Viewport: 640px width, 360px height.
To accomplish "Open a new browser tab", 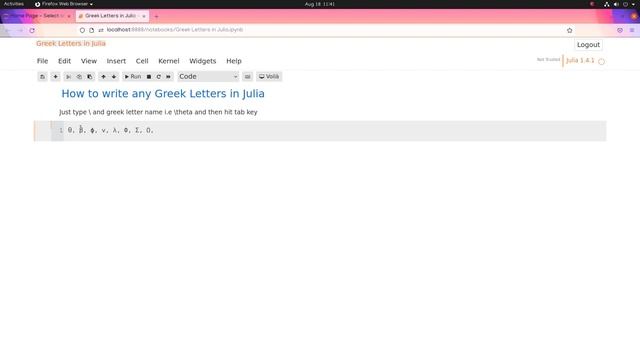I will [156, 16].
